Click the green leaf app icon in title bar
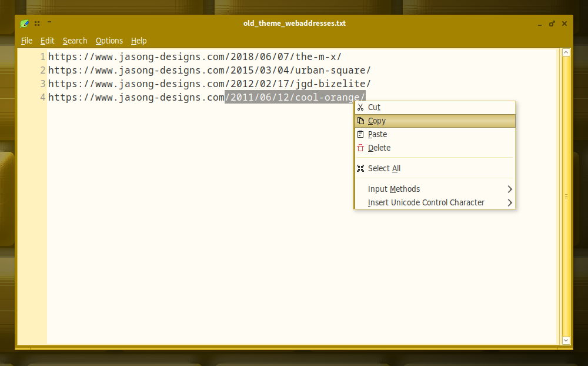This screenshot has width=588, height=366. pyautogui.click(x=24, y=24)
